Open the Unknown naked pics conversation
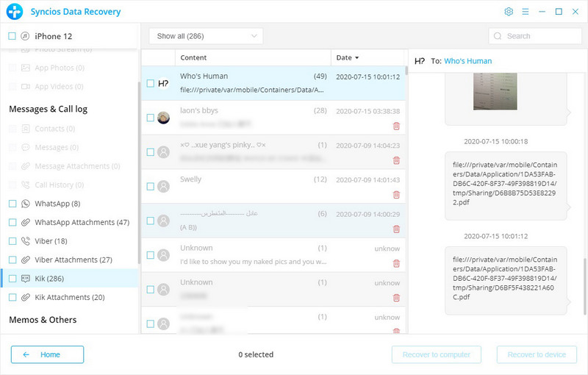588x375 pixels. (273, 255)
